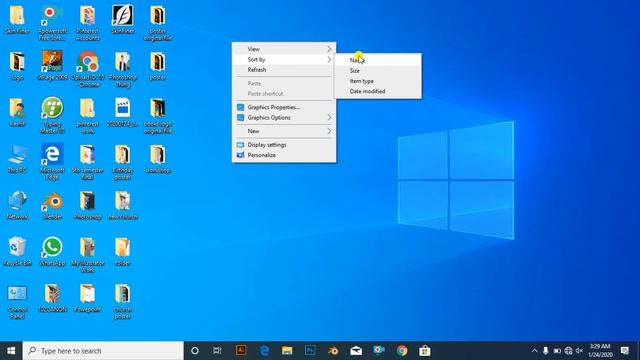Select the pinterest work folder

87,116
